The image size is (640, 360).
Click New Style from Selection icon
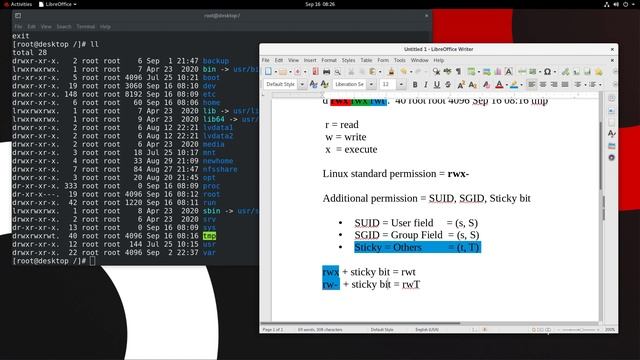(325, 84)
